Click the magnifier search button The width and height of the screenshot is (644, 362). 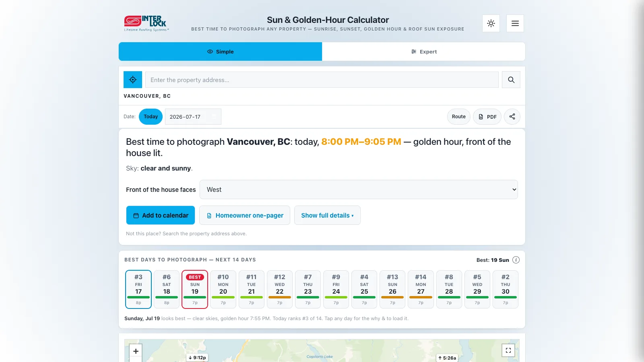(x=511, y=80)
